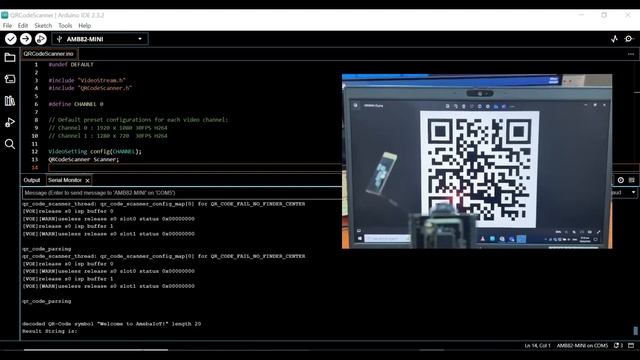Click the horizontal scrollbar at the bottom

click(96, 350)
